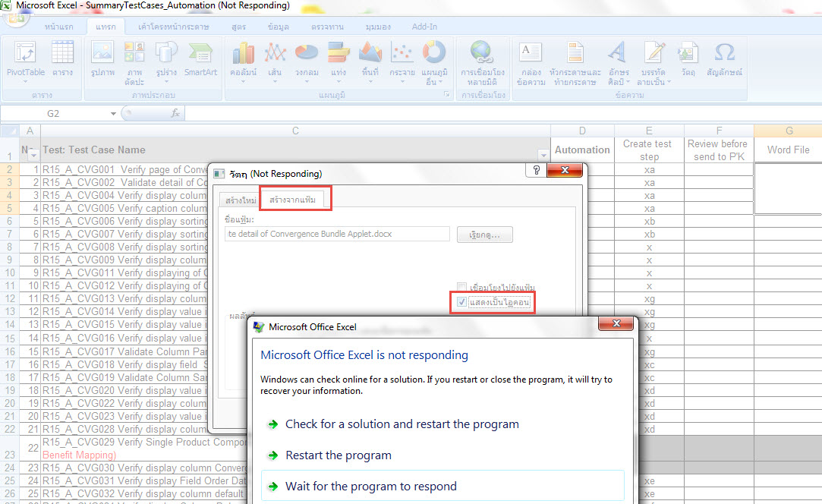Screen dimensions: 822x504
Task: Click the hyperlink globe icon การเชื่อมโยงหลายมิติ
Action: point(482,53)
